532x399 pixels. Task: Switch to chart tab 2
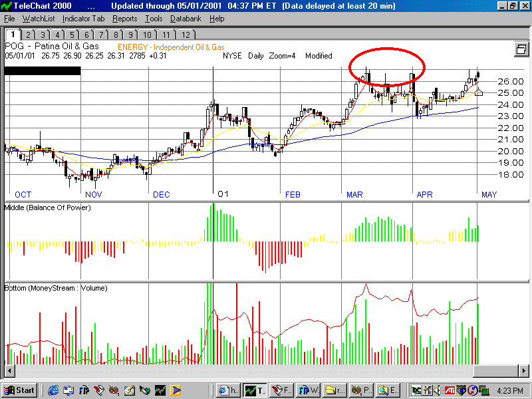tap(28, 35)
